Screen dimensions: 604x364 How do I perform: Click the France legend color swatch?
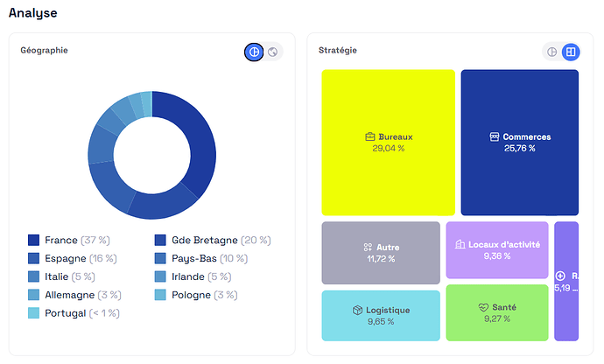click(x=34, y=240)
